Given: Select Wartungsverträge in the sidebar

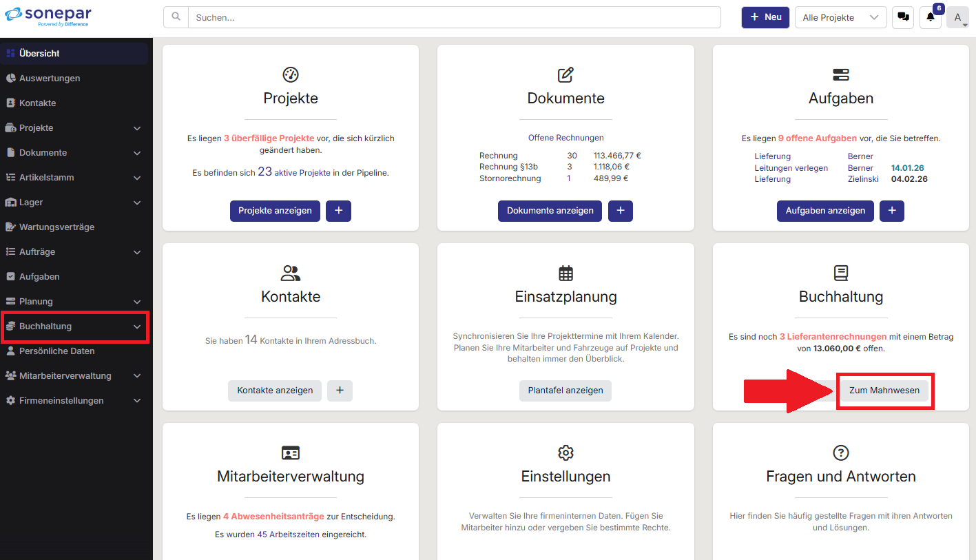Looking at the screenshot, I should [56, 227].
